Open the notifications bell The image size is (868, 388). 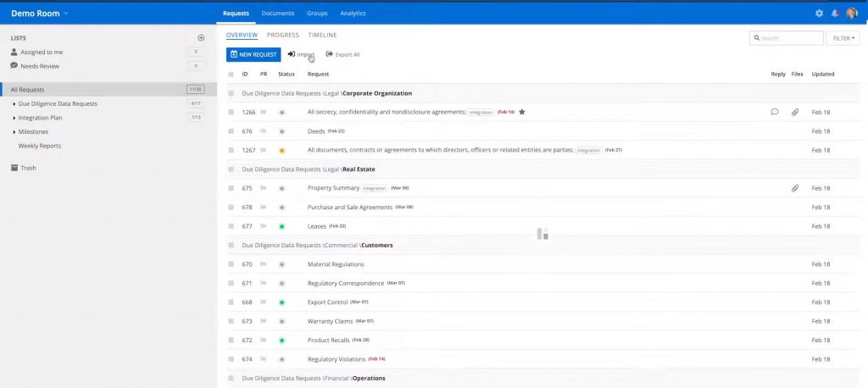(x=835, y=14)
